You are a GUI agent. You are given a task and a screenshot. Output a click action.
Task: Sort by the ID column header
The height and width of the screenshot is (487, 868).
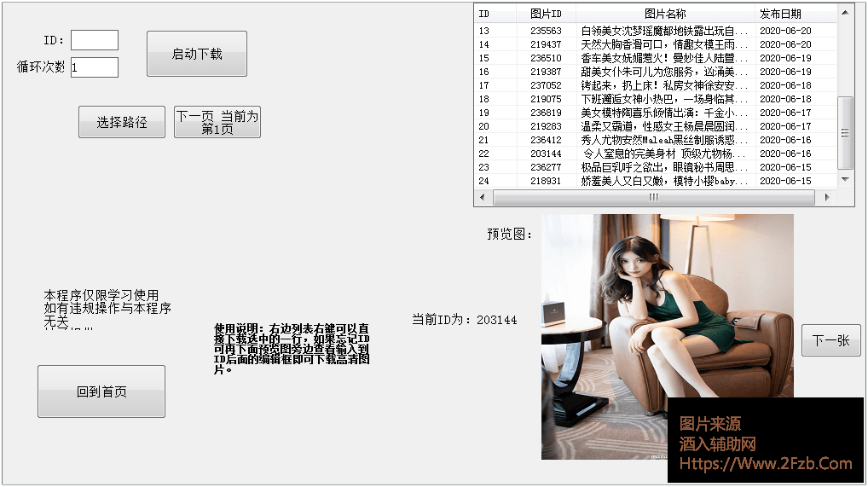(495, 14)
